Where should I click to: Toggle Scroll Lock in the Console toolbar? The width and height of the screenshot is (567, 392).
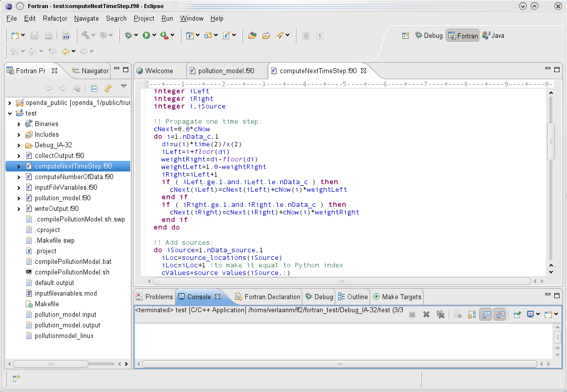pyautogui.click(x=472, y=314)
